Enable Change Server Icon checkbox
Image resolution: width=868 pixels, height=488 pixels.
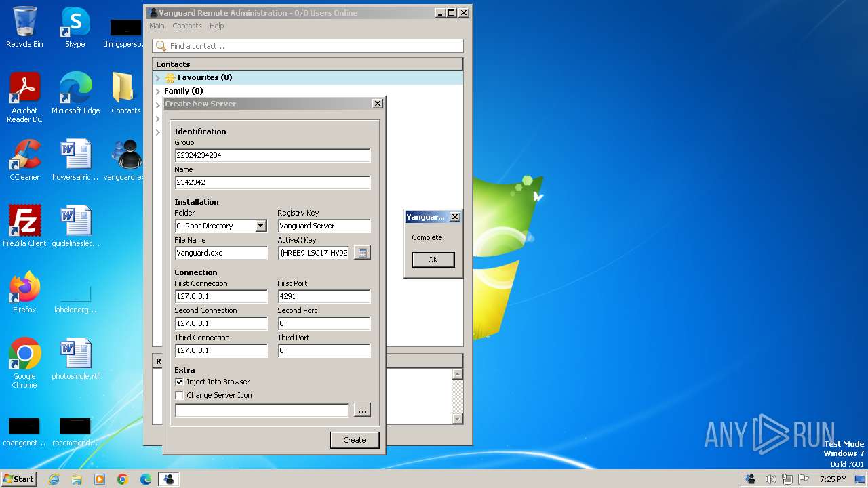pos(179,395)
